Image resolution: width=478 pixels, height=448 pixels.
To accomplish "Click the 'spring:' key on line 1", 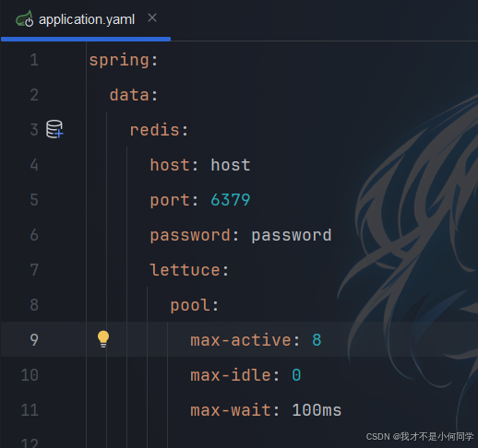I will [124, 60].
